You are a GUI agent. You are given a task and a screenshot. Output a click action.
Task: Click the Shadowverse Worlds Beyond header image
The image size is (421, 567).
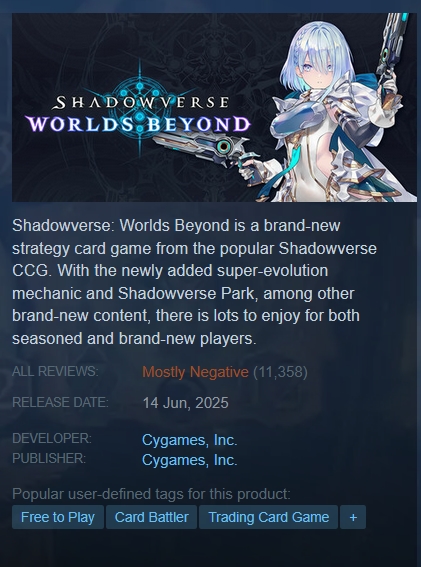214,107
